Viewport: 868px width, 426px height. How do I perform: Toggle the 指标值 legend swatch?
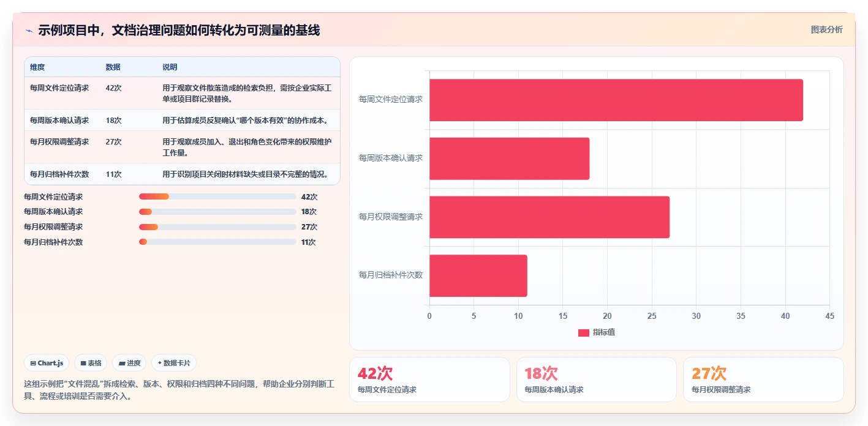tap(584, 332)
